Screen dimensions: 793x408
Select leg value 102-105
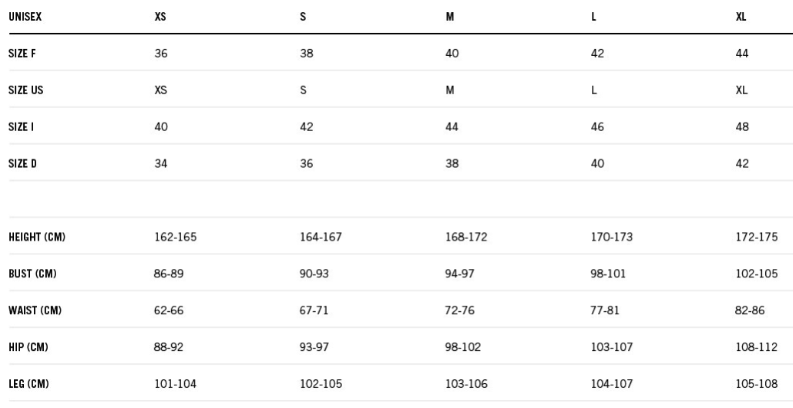[x=321, y=384]
